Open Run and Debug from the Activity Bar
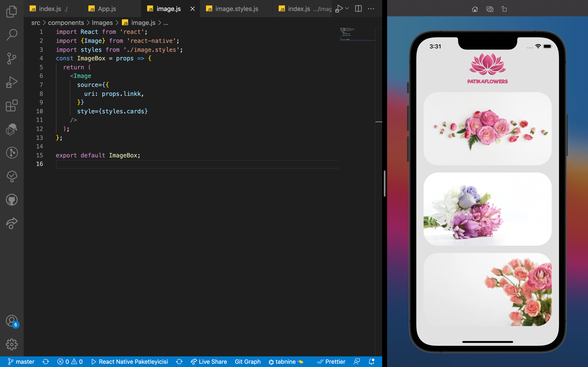Screen dimensions: 588x367 [x=11, y=82]
